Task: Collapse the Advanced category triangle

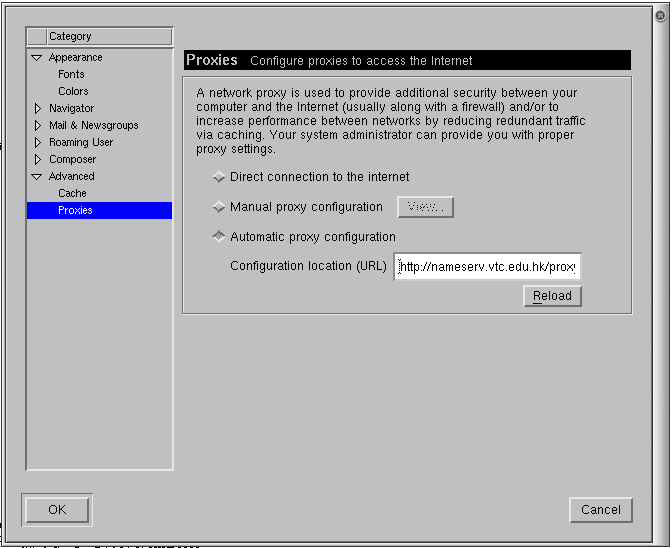Action: point(37,176)
